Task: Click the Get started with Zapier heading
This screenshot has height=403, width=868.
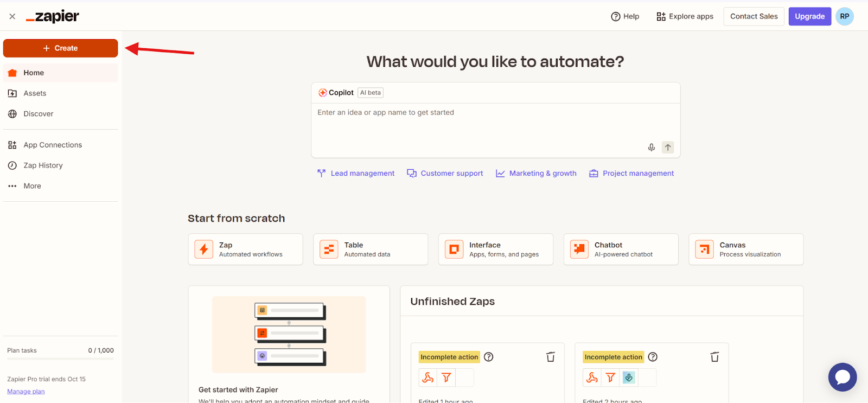Action: click(x=238, y=390)
